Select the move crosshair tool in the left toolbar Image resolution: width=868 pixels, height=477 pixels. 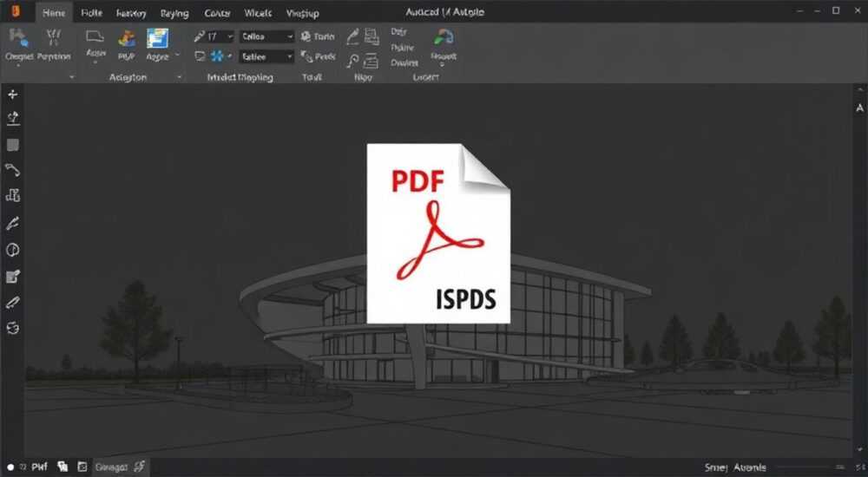click(13, 95)
